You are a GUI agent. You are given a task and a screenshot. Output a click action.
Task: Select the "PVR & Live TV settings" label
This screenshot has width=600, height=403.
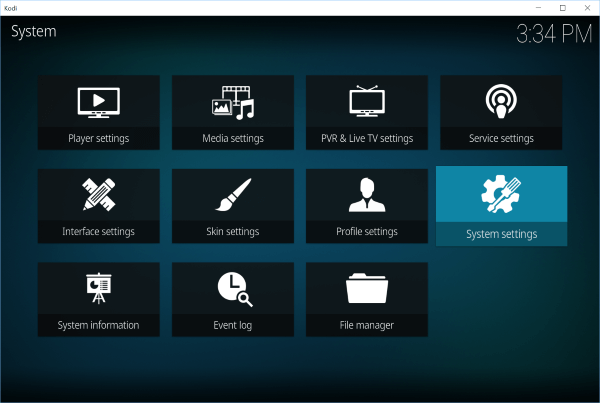click(x=367, y=138)
